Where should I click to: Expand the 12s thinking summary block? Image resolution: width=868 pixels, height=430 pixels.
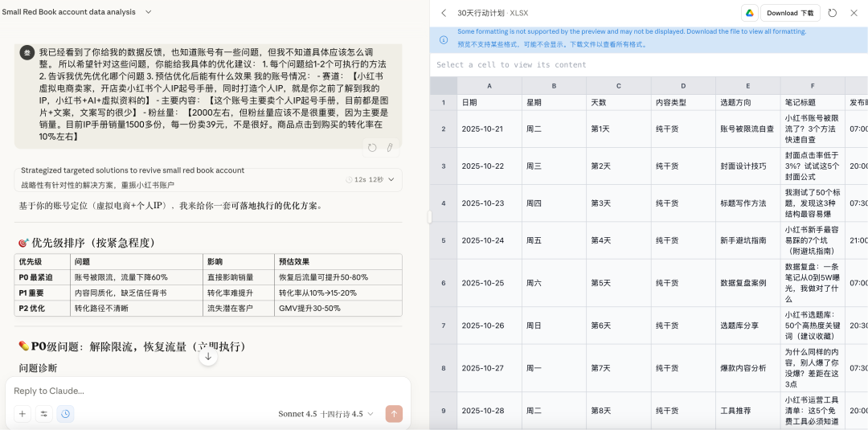pyautogui.click(x=209, y=179)
